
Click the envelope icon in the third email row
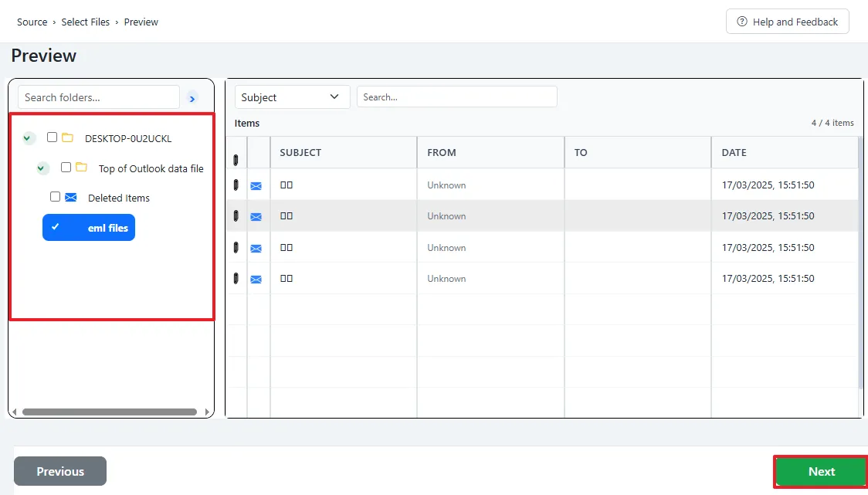(x=256, y=249)
